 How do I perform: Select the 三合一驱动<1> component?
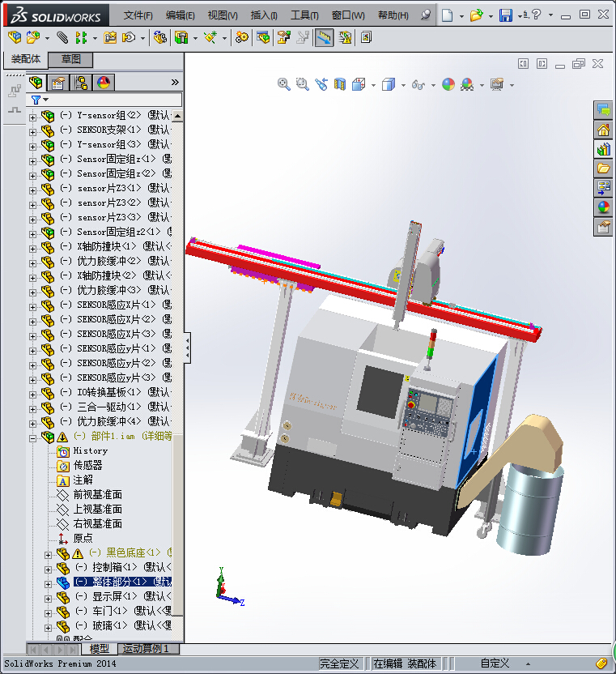(109, 407)
